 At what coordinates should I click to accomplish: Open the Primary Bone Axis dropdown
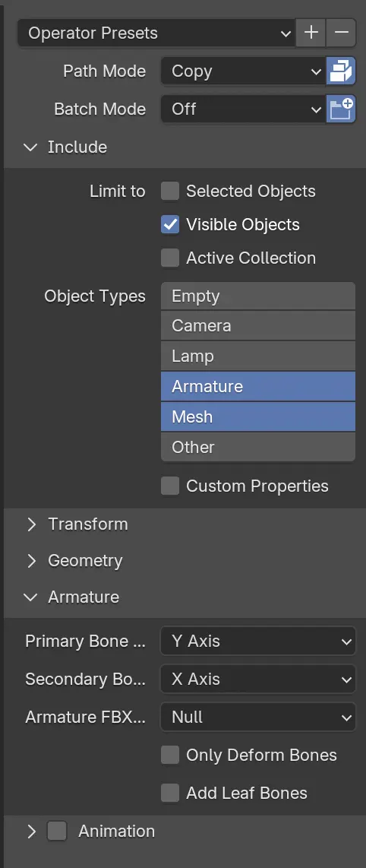tap(258, 641)
